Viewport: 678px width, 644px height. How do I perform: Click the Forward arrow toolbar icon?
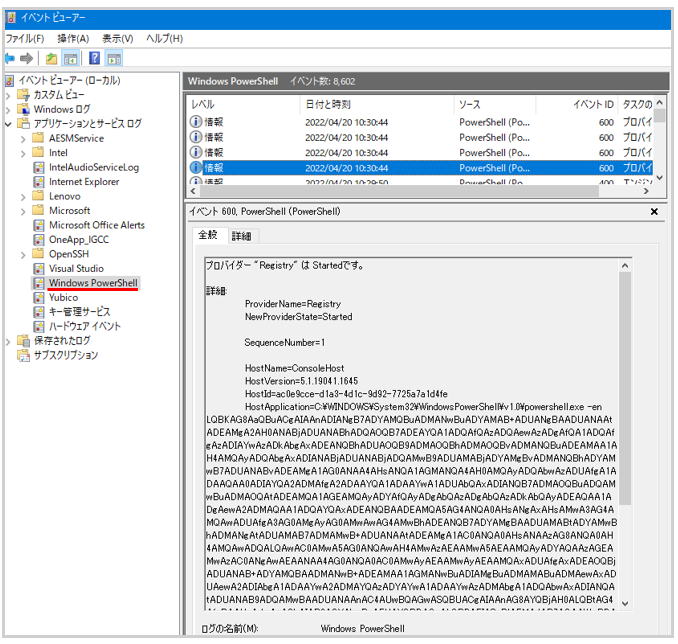[x=26, y=58]
